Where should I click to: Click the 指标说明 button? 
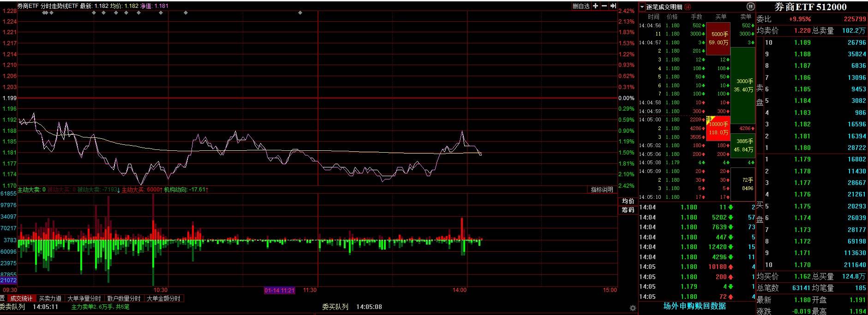click(x=602, y=190)
